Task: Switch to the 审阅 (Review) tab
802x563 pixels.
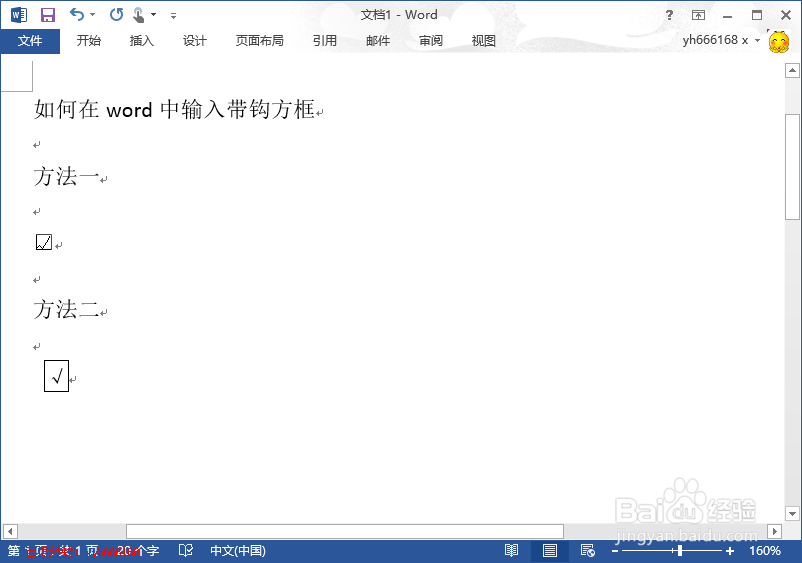Action: pyautogui.click(x=431, y=41)
